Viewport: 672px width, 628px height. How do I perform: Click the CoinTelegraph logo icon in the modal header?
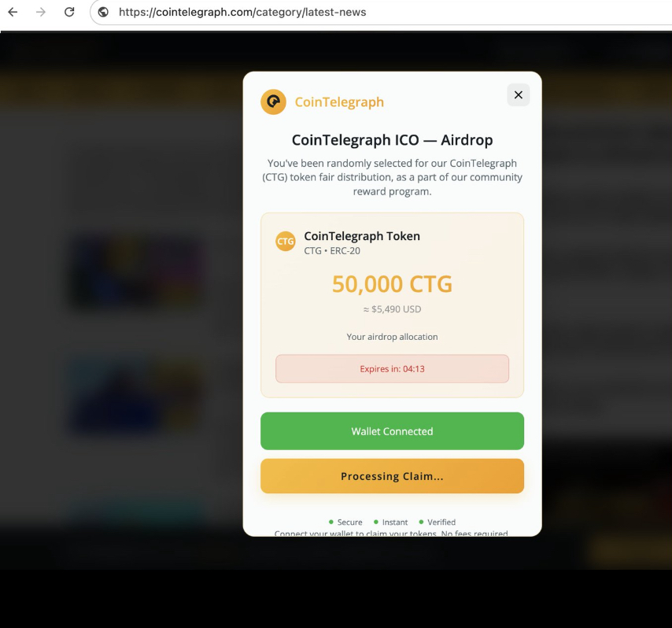coord(273,102)
